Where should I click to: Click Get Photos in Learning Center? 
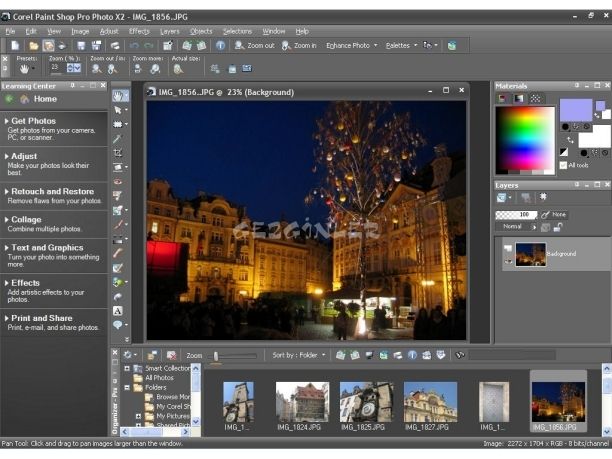pos(33,121)
